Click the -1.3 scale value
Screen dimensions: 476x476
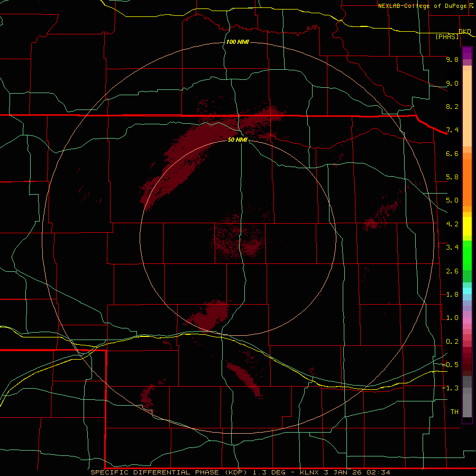(451, 388)
